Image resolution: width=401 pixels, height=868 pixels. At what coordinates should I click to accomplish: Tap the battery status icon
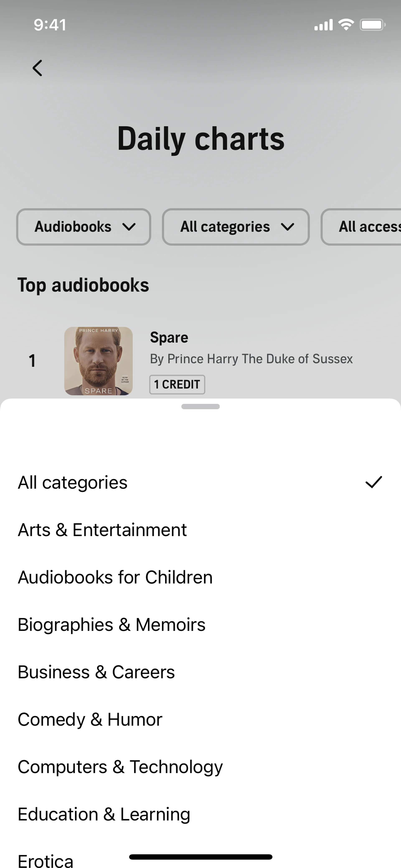(372, 25)
